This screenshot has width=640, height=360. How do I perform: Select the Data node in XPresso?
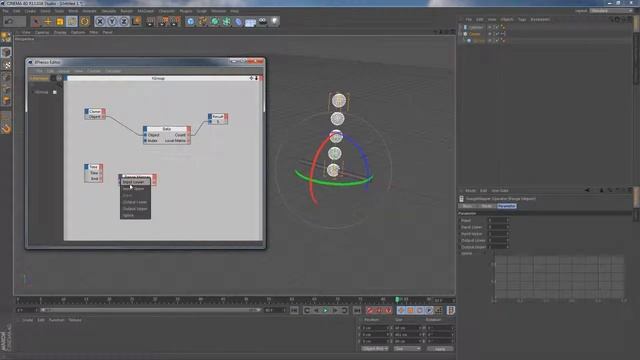167,129
